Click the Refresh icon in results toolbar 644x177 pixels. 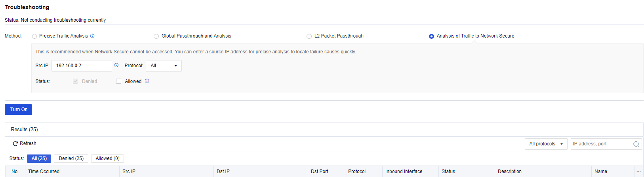(15, 144)
